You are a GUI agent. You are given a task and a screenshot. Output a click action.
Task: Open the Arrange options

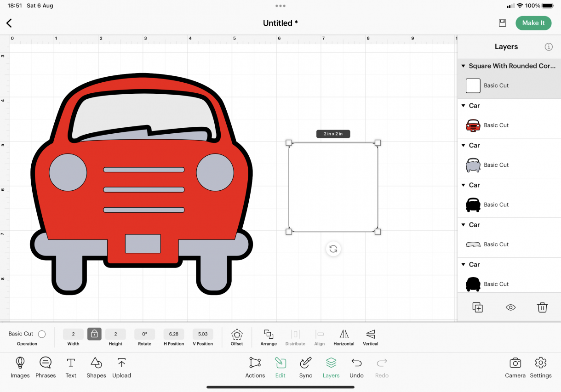(269, 337)
